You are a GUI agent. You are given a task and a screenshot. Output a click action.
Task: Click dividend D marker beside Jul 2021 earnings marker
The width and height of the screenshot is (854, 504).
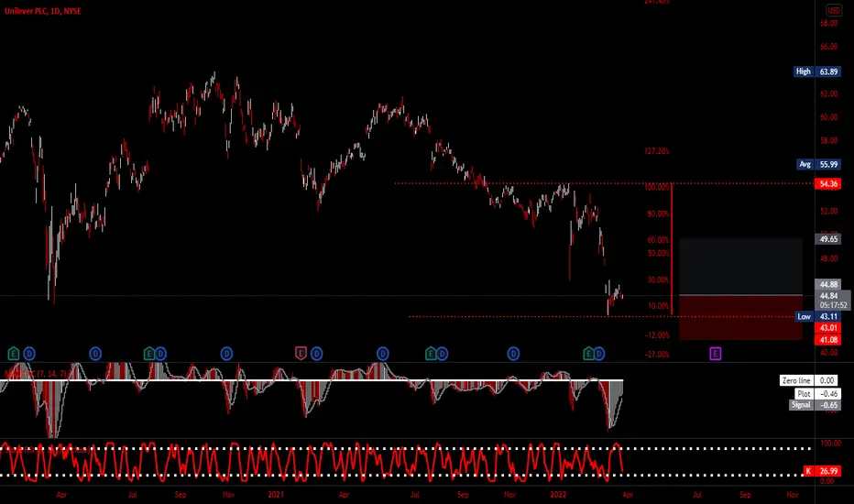coord(442,354)
